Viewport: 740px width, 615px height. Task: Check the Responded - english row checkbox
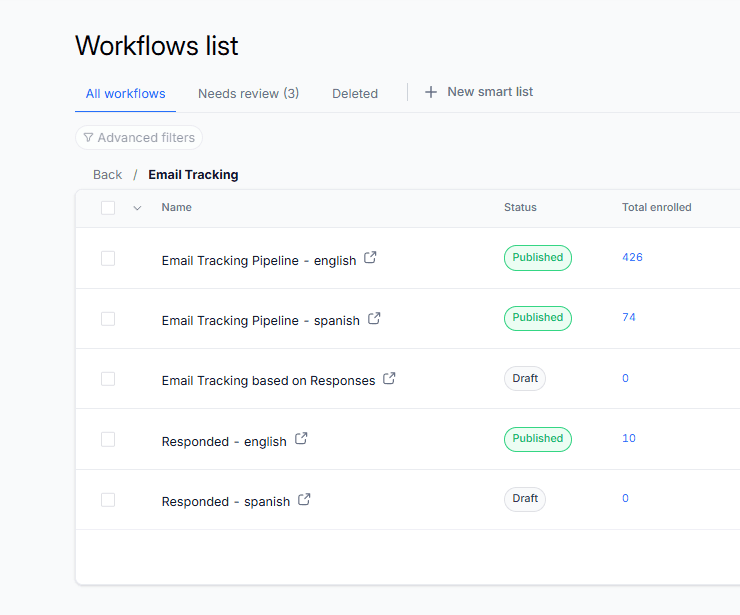[x=108, y=439]
